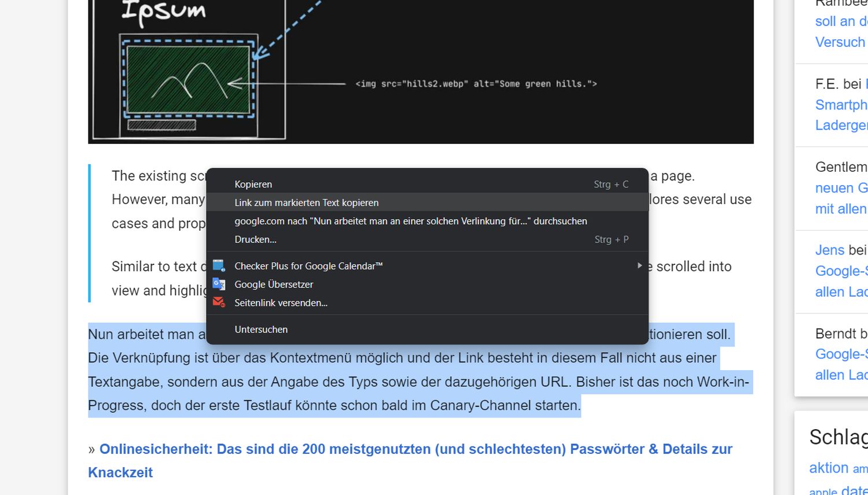Screen dimensions: 868x495
Task: Click the green hills image in the diagram
Action: [188, 79]
